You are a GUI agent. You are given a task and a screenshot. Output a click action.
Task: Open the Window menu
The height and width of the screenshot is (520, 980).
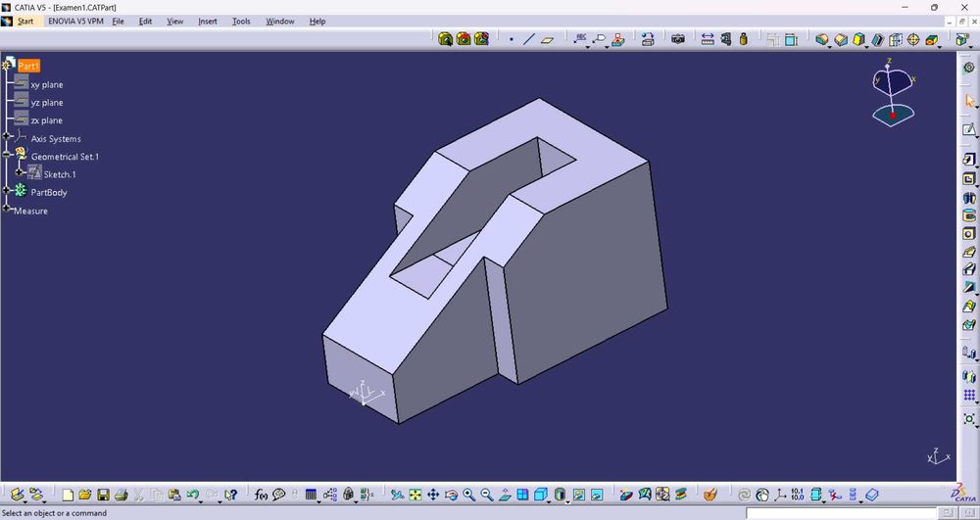(280, 22)
